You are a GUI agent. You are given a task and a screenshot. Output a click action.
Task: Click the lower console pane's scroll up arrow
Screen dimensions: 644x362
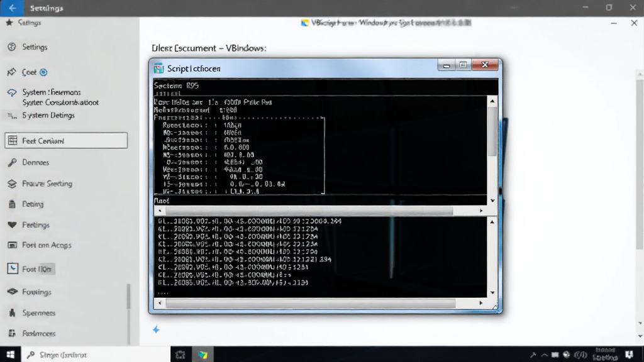tap(492, 222)
